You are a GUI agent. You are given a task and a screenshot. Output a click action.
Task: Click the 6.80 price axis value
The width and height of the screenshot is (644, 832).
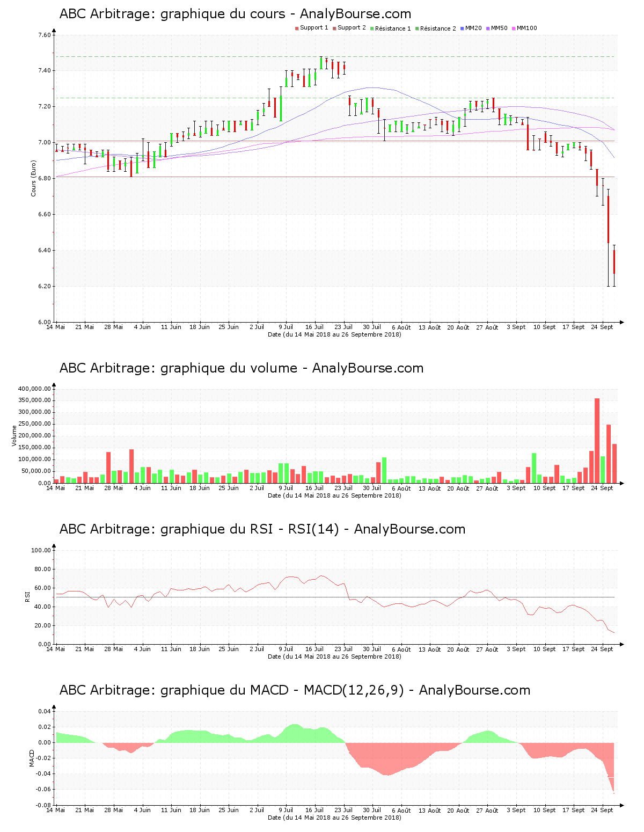coord(44,178)
